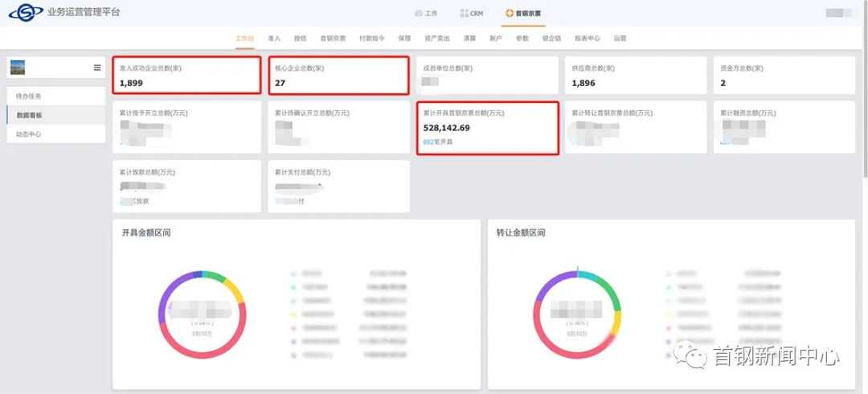Open 动态中心 in the sidebar
868x394 pixels.
coord(29,134)
